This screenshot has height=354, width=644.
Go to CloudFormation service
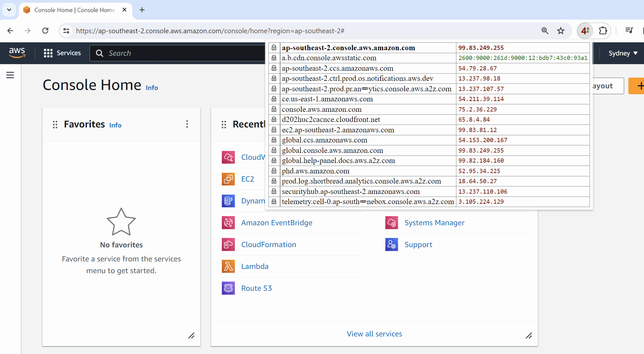pyautogui.click(x=269, y=244)
